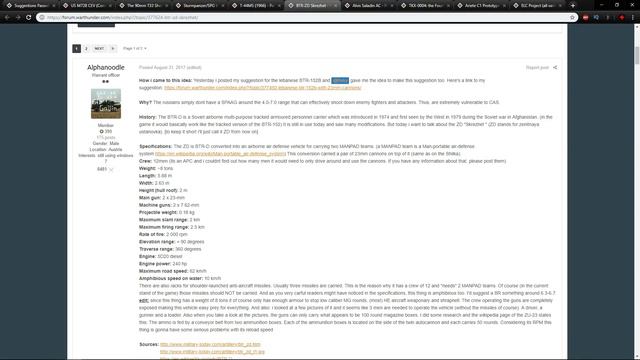Click the site info icon in address bar

coord(42,18)
